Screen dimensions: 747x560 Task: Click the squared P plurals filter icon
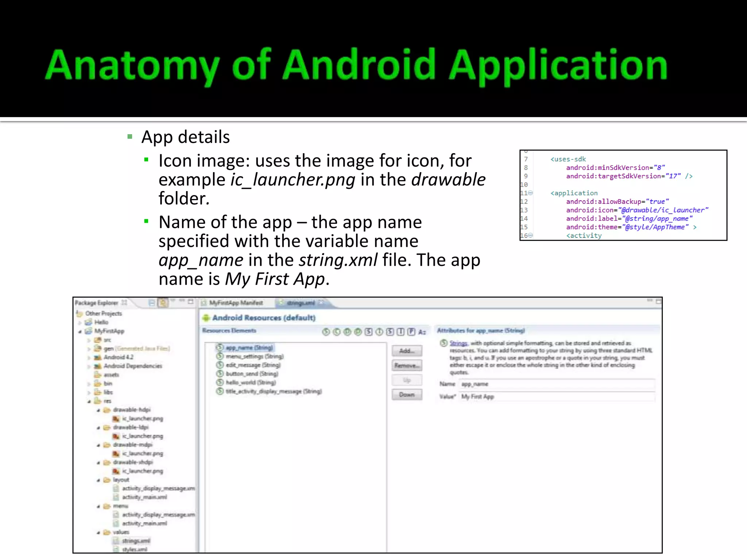coord(411,332)
